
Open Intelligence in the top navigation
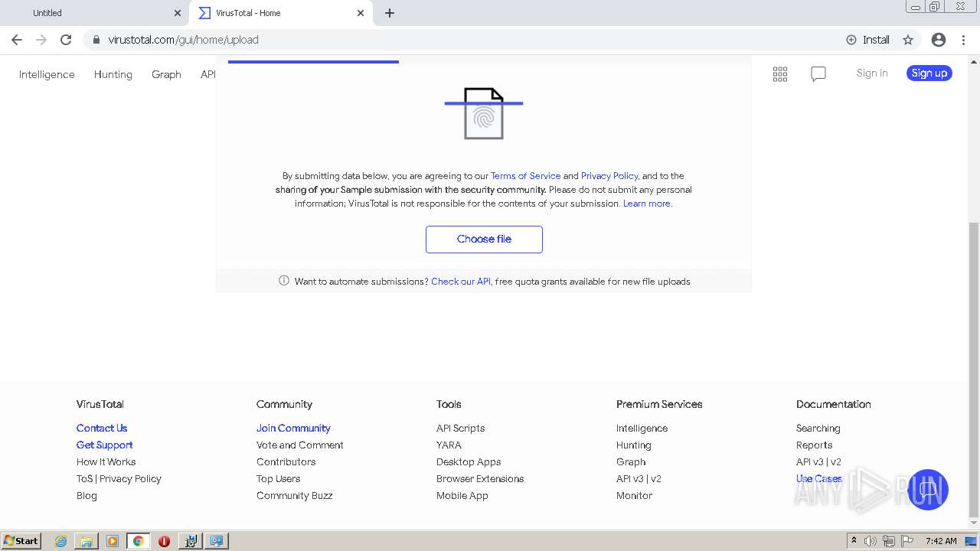(47, 74)
